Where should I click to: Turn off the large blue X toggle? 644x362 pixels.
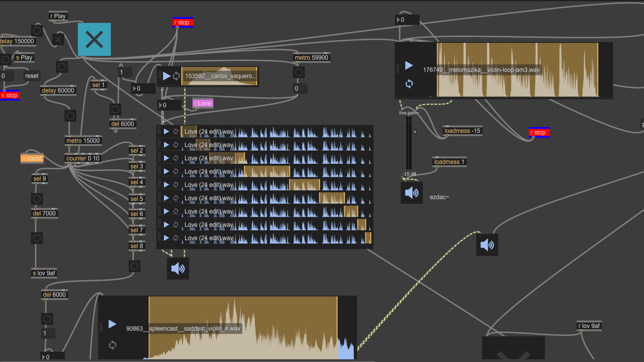click(94, 39)
